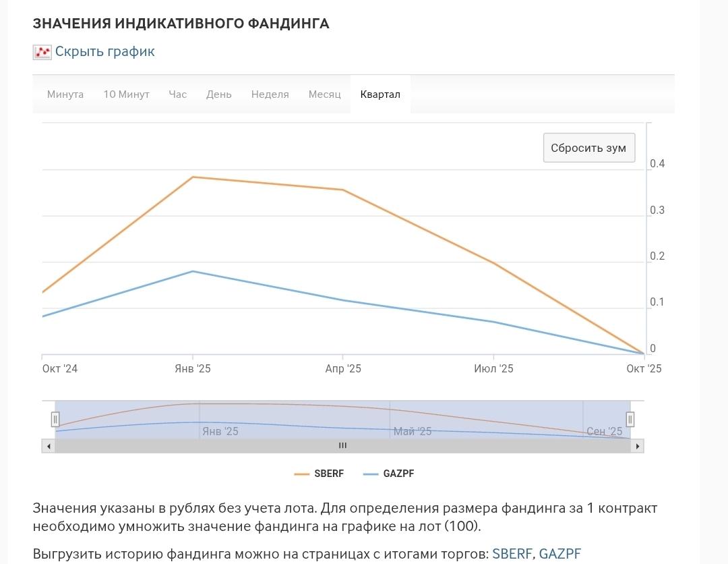Screen dimensions: 728x564
Task: Click the right range handle of navigator
Action: click(x=630, y=420)
